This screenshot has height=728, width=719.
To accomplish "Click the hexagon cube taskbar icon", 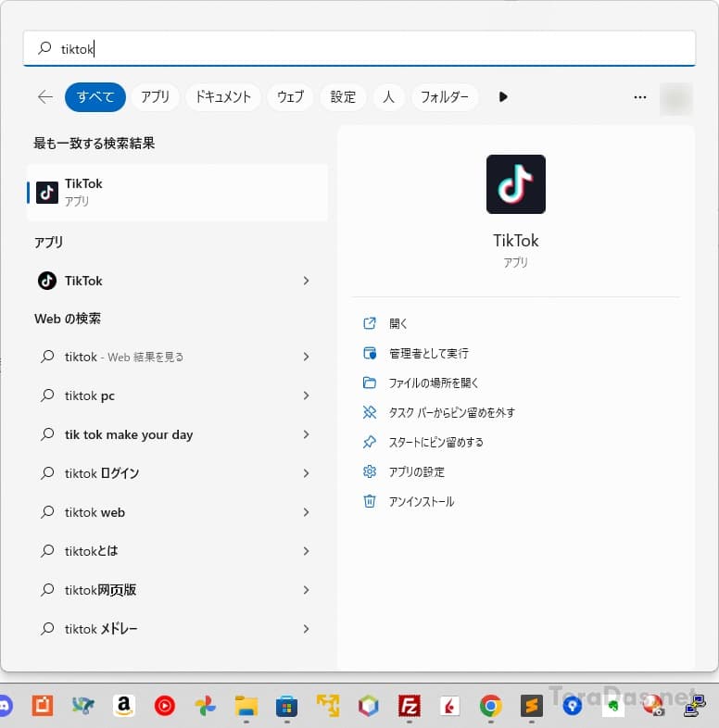I will 369,706.
